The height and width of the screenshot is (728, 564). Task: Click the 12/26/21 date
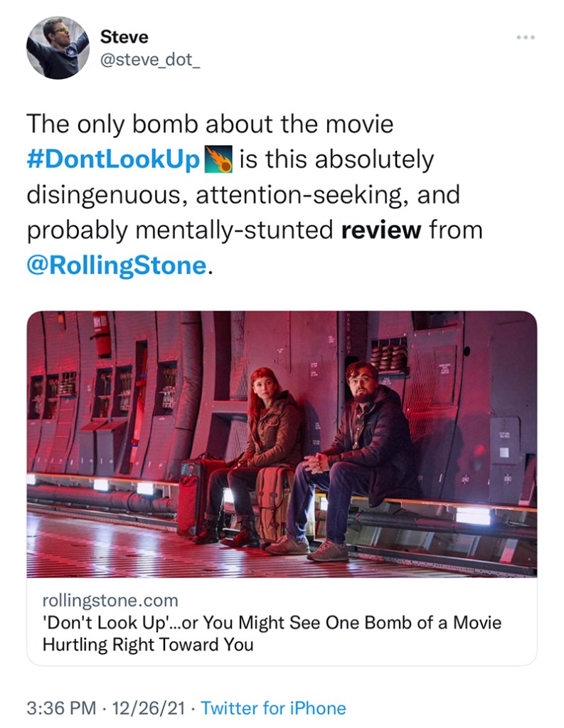coord(149,708)
